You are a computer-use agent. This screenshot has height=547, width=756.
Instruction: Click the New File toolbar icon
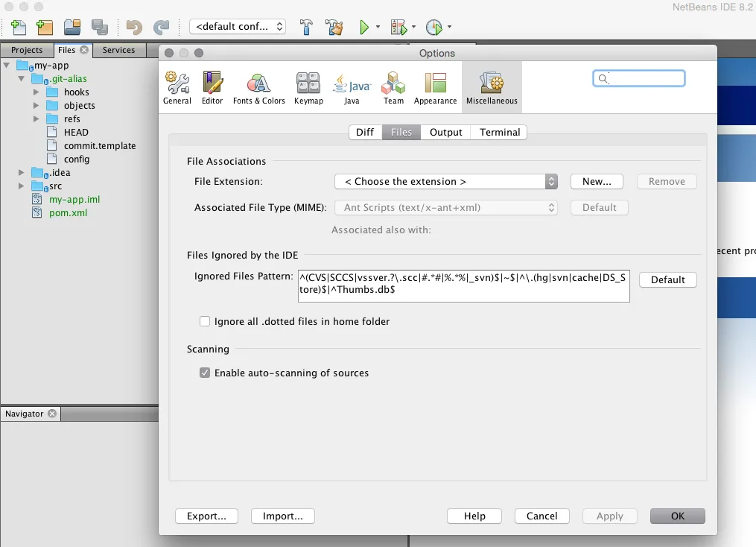point(19,27)
